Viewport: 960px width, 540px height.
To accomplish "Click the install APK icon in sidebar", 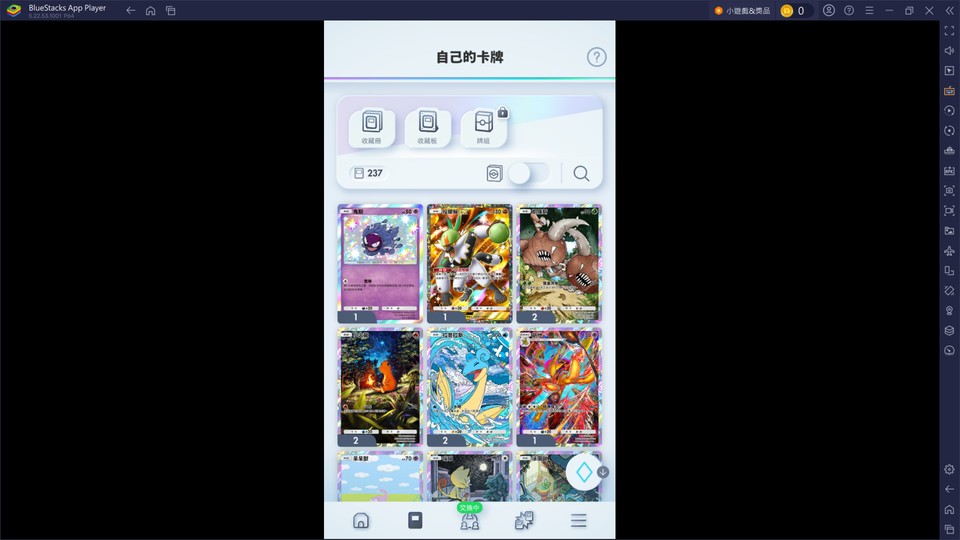I will 949,171.
